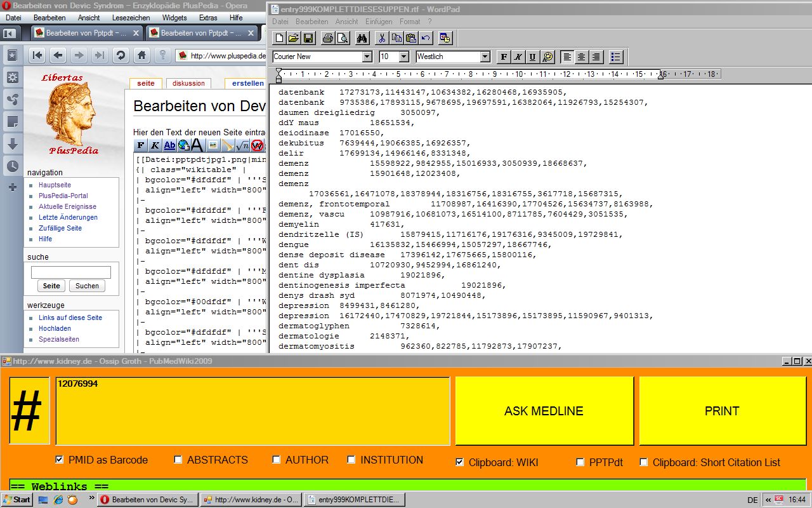This screenshot has height=508, width=812.
Task: Insert date and time in WordPad
Action: 445,38
